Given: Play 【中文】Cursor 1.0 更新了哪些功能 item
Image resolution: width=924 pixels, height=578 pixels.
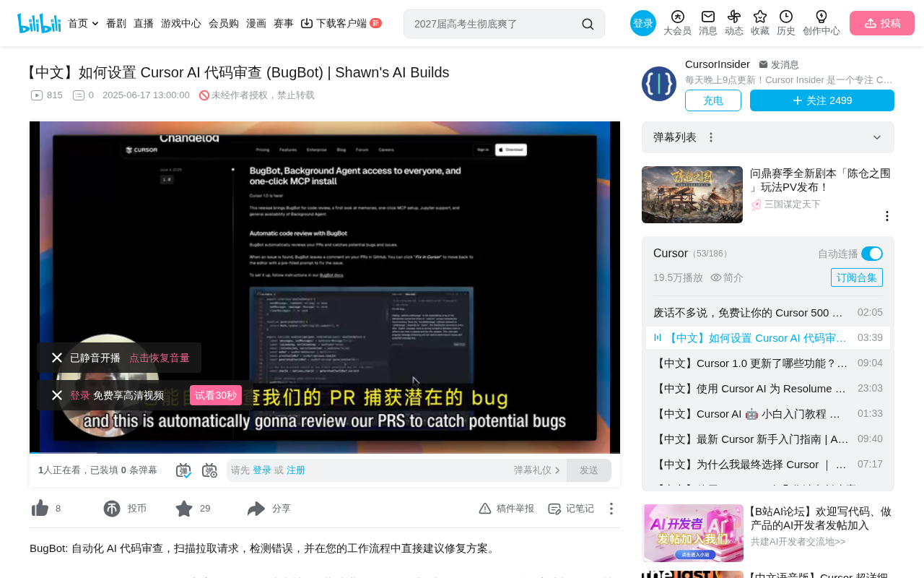Looking at the screenshot, I should (768, 363).
